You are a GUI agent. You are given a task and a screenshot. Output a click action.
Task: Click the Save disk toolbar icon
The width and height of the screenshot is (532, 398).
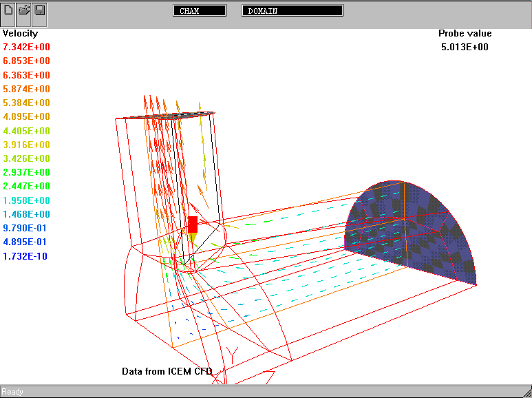[x=40, y=11]
